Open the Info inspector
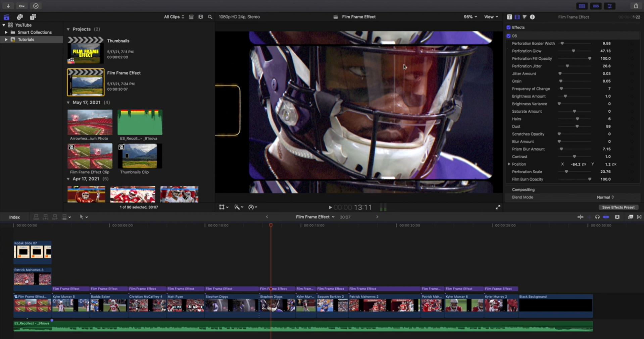 pos(532,17)
